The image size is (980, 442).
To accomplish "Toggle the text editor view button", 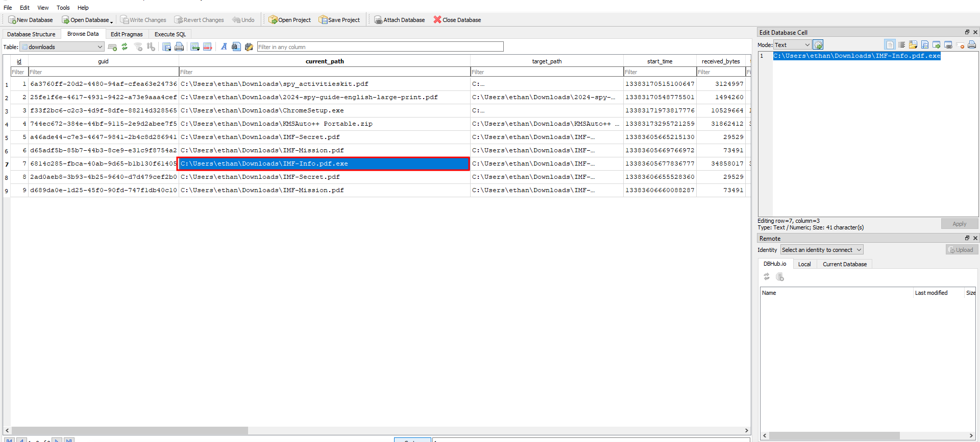I will (x=890, y=45).
